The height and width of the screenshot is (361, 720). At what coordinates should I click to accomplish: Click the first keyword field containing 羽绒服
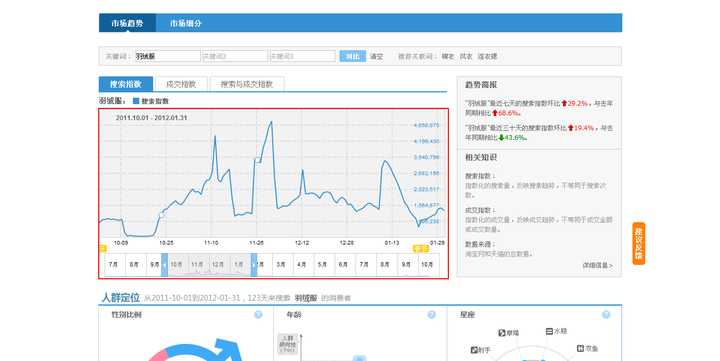point(167,56)
